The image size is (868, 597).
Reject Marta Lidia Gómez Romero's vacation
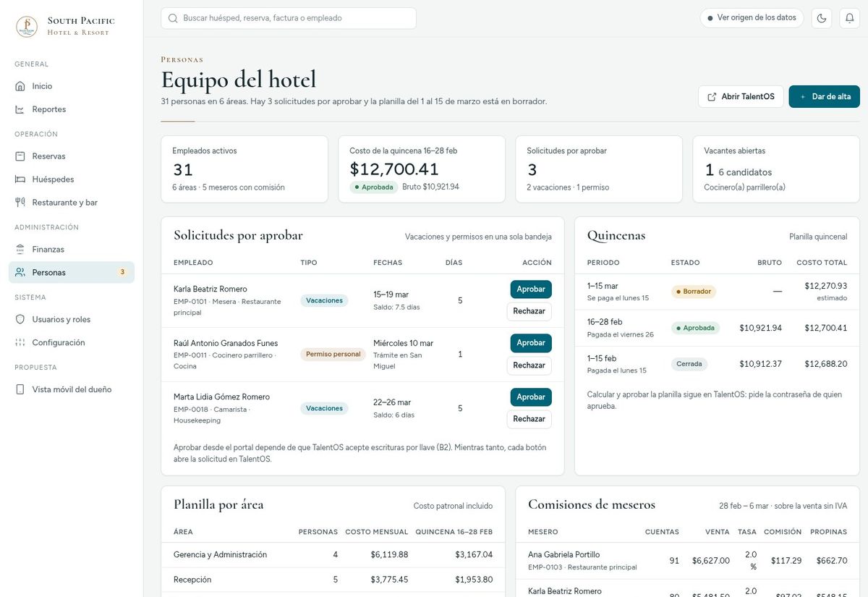[x=529, y=419]
